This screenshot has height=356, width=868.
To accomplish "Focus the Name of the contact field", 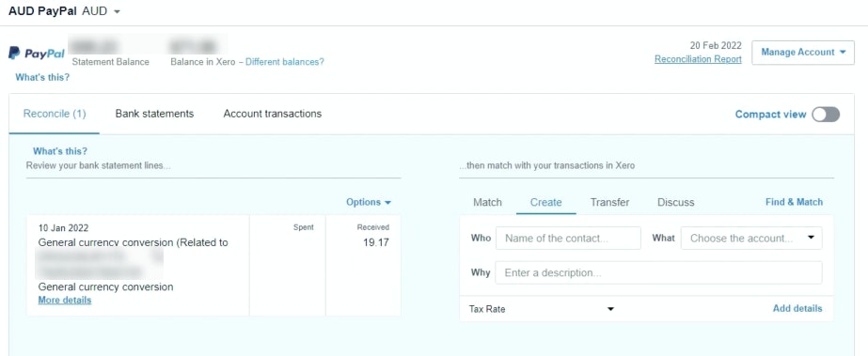I will (x=568, y=239).
